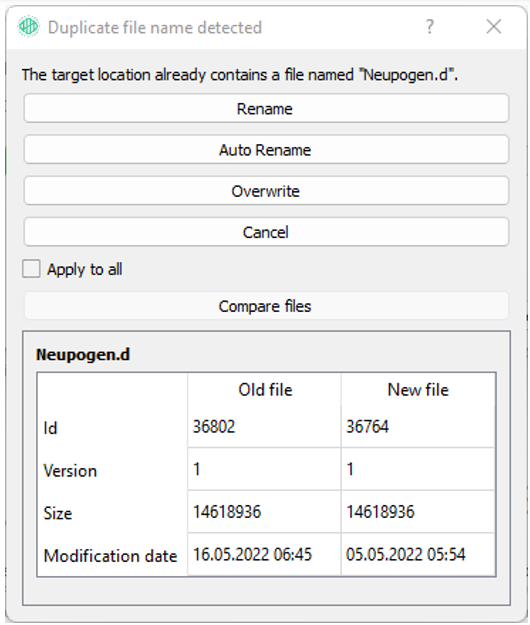Choose Auto Rename for the duplicate

(x=266, y=150)
